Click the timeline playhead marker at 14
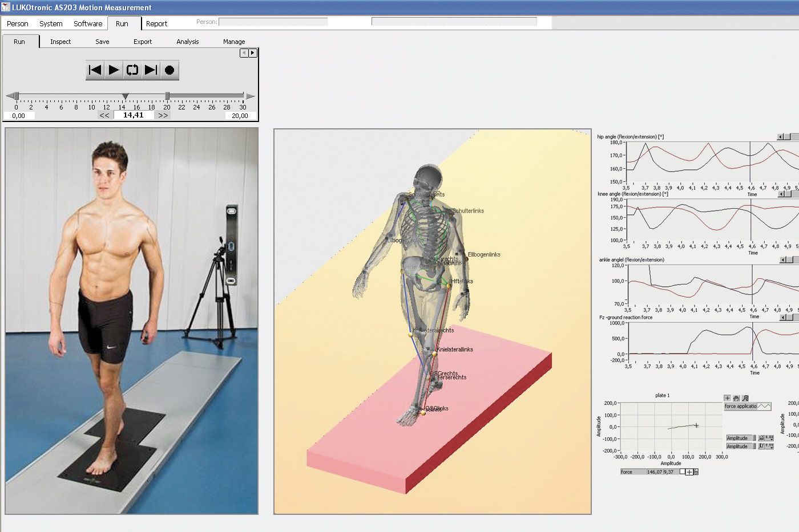799x532 pixels. 126,96
